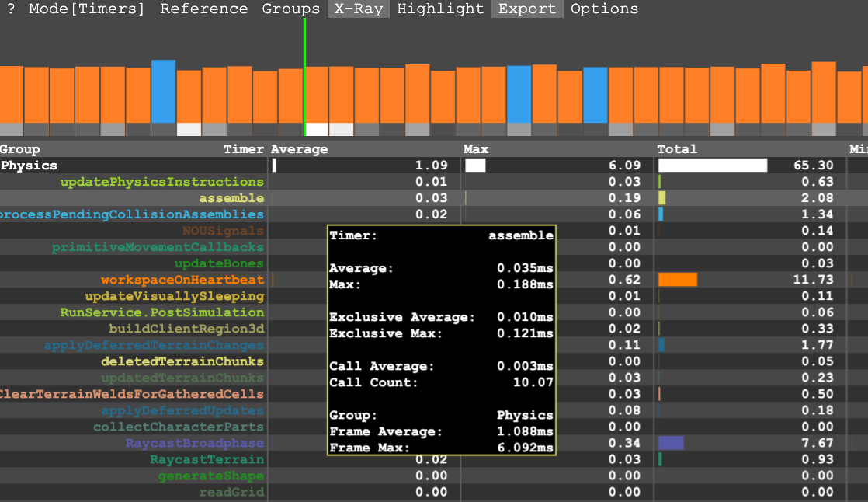868x502 pixels.
Task: Select the assemble timer row label
Action: click(x=231, y=198)
